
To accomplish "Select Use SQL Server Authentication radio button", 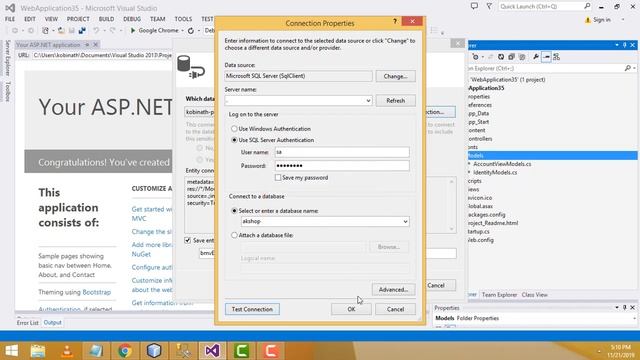I will tap(234, 140).
